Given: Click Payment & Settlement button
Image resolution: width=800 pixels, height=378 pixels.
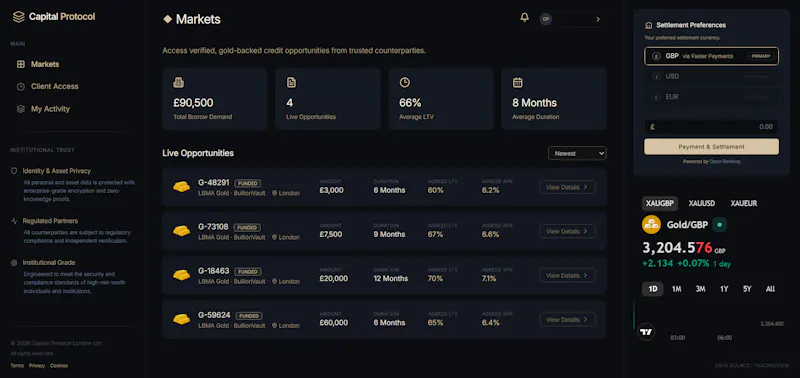Looking at the screenshot, I should pyautogui.click(x=711, y=147).
